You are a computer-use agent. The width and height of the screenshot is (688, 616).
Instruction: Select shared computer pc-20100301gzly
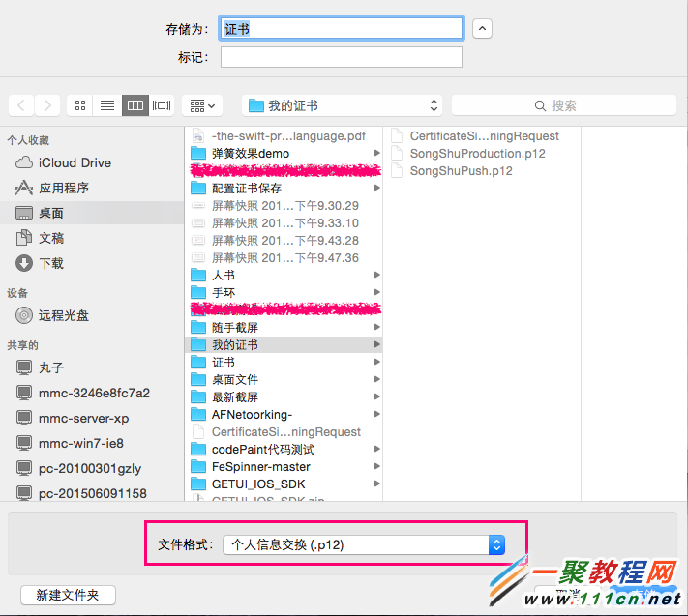92,468
